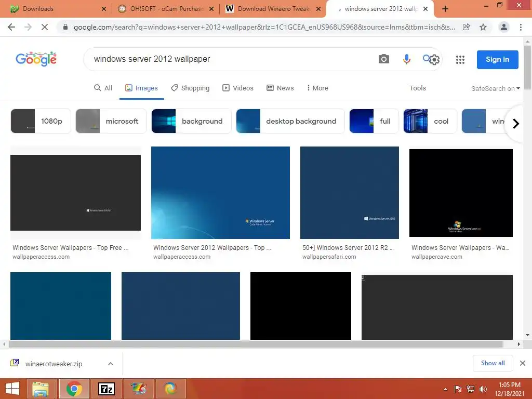Image resolution: width=532 pixels, height=399 pixels.
Task: Go to the Google home logo
Action: point(36,59)
